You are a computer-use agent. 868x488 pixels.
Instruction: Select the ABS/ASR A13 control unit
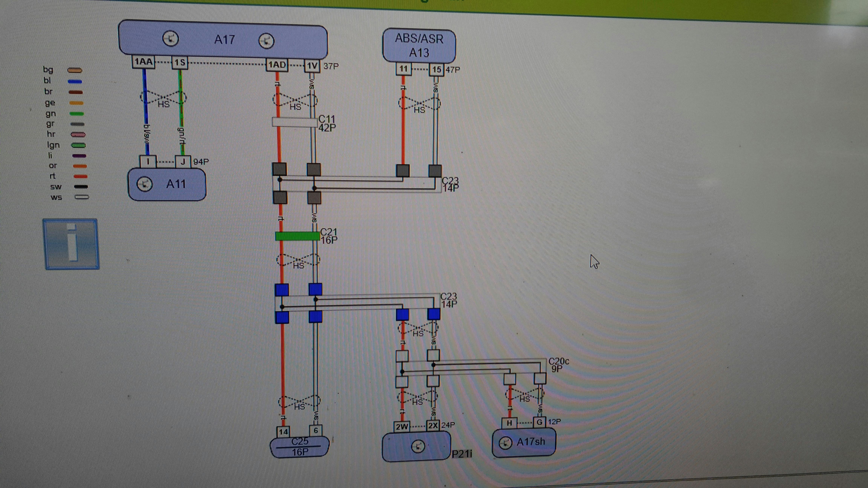click(419, 46)
